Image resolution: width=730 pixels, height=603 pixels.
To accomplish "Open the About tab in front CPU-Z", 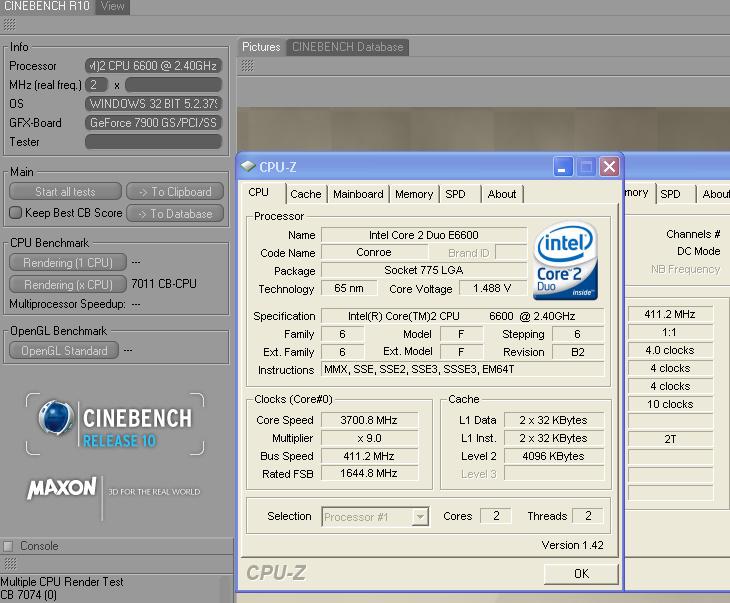I will point(501,194).
